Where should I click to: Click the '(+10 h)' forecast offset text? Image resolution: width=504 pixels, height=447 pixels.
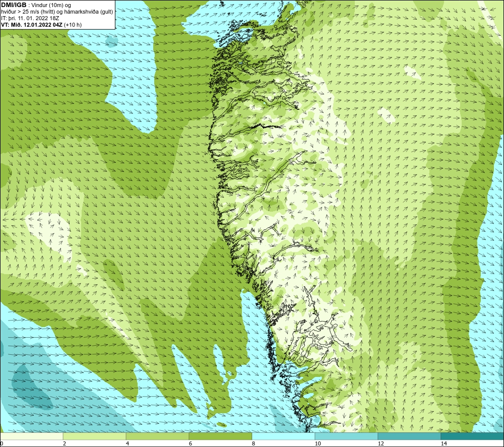click(73, 25)
